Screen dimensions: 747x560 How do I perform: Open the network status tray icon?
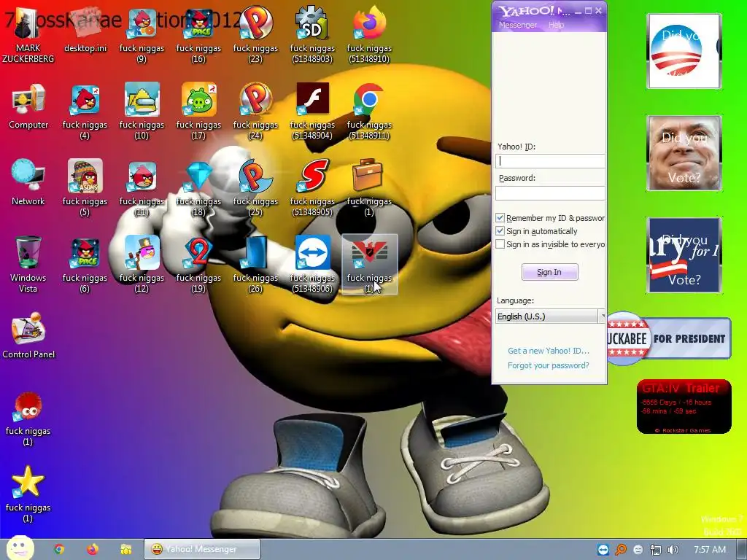656,550
